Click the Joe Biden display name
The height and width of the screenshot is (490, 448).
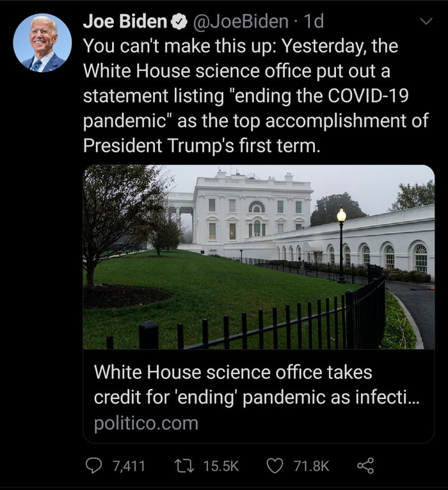tap(125, 22)
